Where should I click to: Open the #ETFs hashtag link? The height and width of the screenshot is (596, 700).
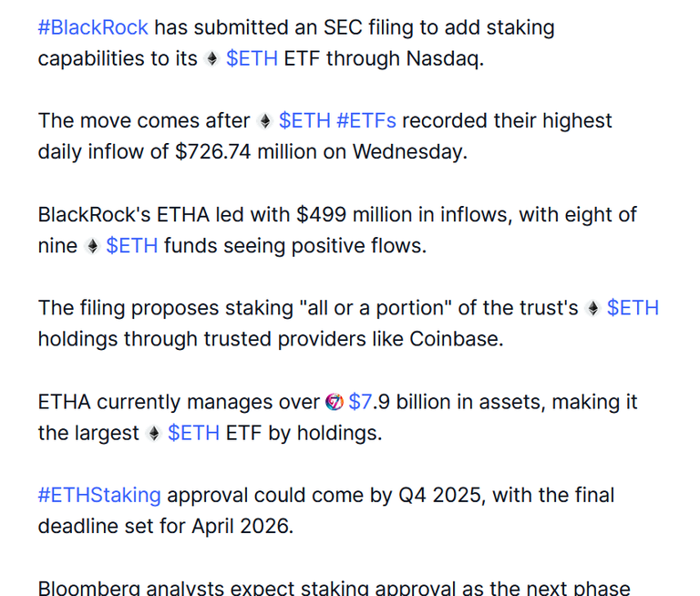tap(366, 121)
